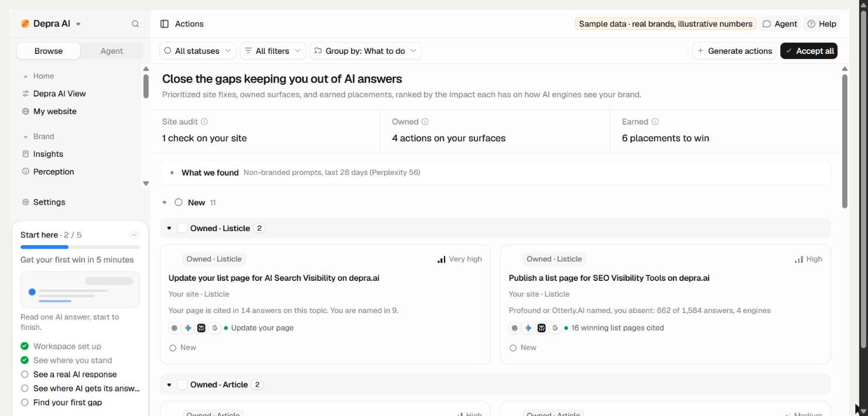Screen dimensions: 868x416
Task: Click the search magnifier icon in sidebar header
Action: (x=135, y=24)
